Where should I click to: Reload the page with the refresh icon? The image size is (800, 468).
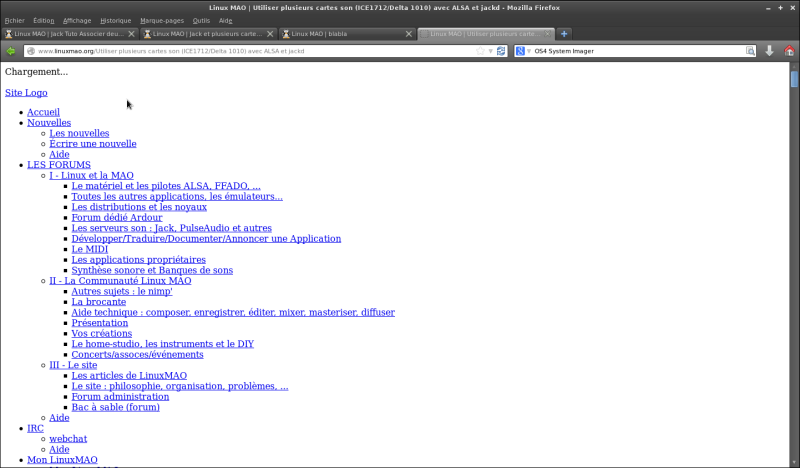click(501, 51)
